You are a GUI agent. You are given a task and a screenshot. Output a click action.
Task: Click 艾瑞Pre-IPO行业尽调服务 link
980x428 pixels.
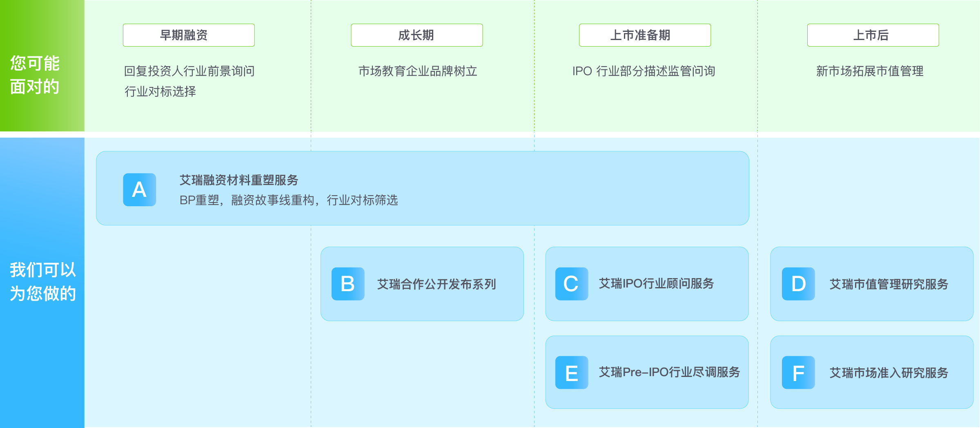coord(669,372)
